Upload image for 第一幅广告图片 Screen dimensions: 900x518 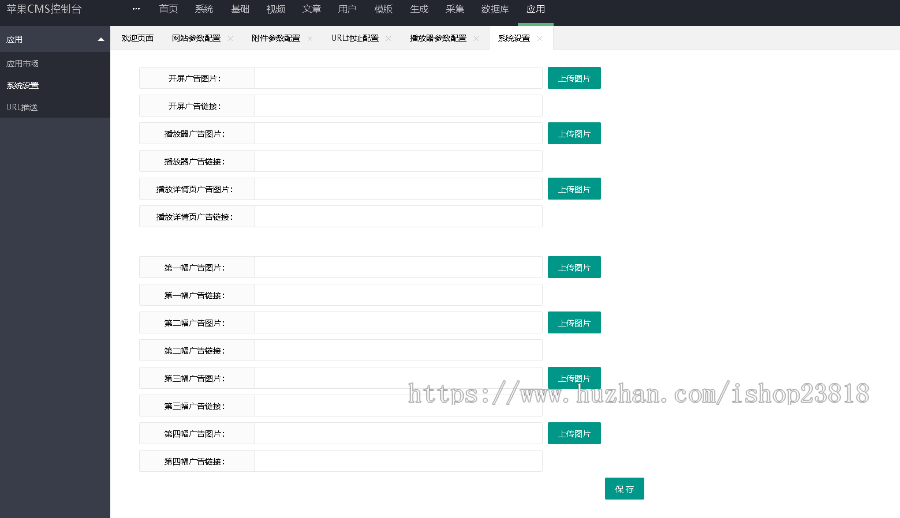click(x=574, y=267)
